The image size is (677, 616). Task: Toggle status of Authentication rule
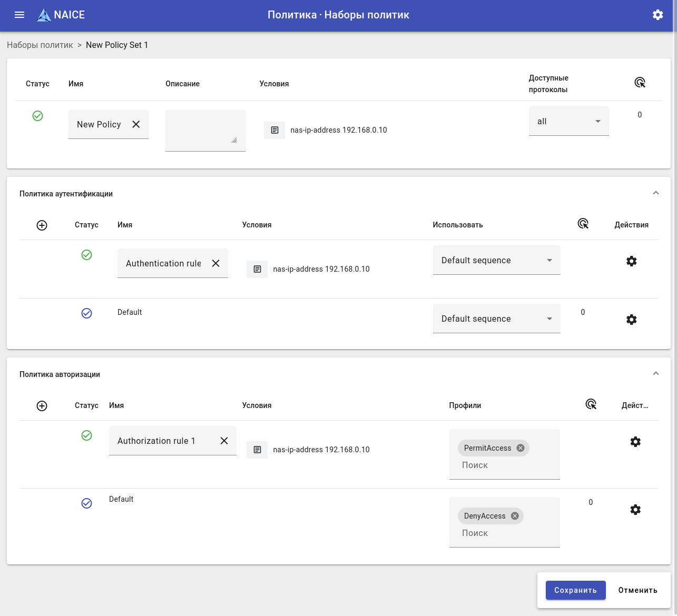tap(87, 255)
